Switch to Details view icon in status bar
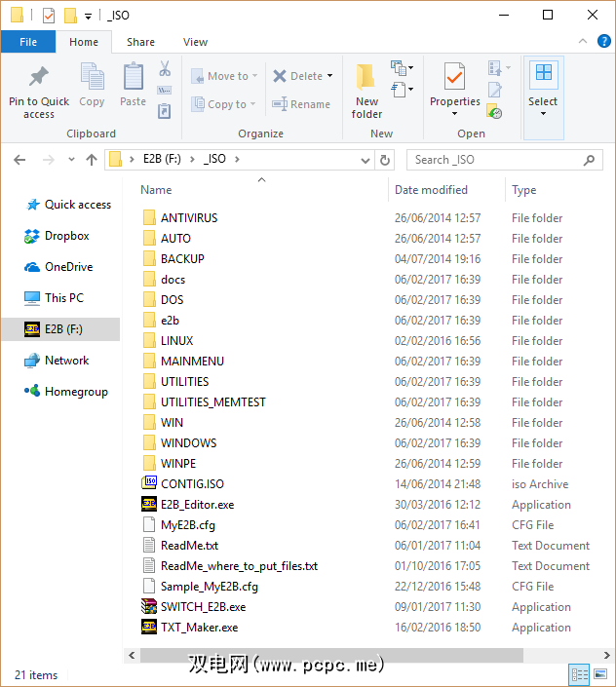This screenshot has width=616, height=687. point(579,674)
